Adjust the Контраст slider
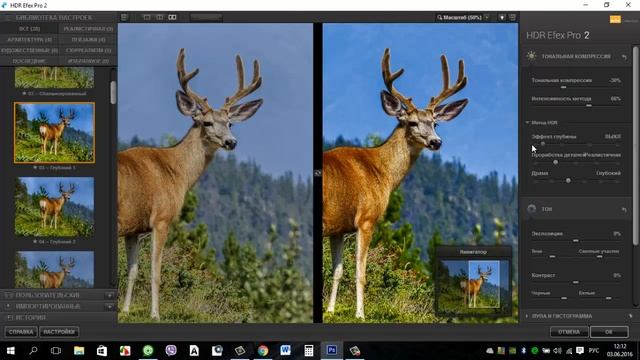Screen dimensions: 640x360 click(x=576, y=282)
